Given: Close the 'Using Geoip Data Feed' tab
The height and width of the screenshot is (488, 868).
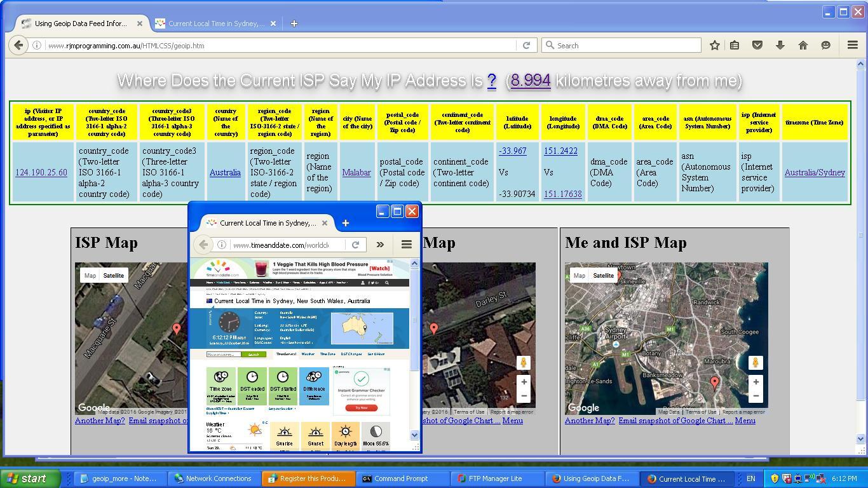Looking at the screenshot, I should point(140,24).
